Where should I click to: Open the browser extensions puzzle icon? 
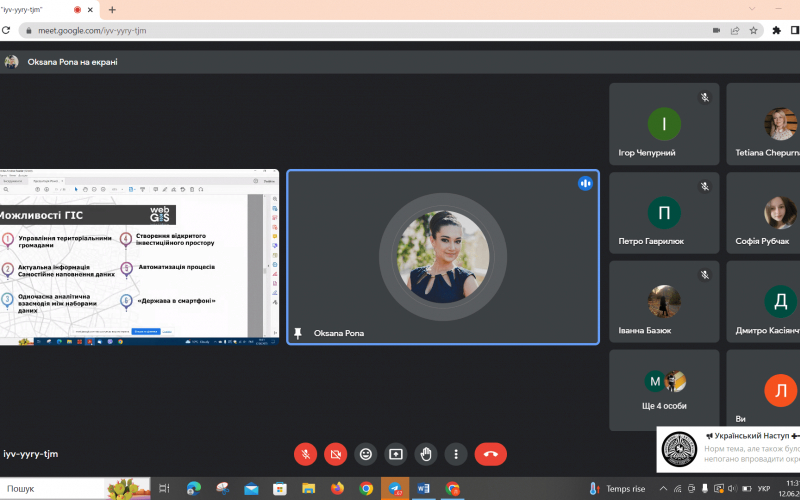coord(776,30)
